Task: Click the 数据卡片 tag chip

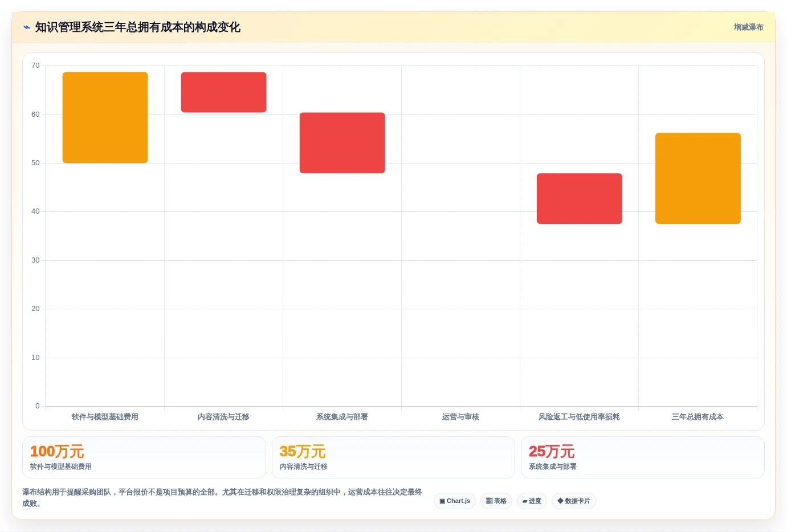Action: click(574, 501)
